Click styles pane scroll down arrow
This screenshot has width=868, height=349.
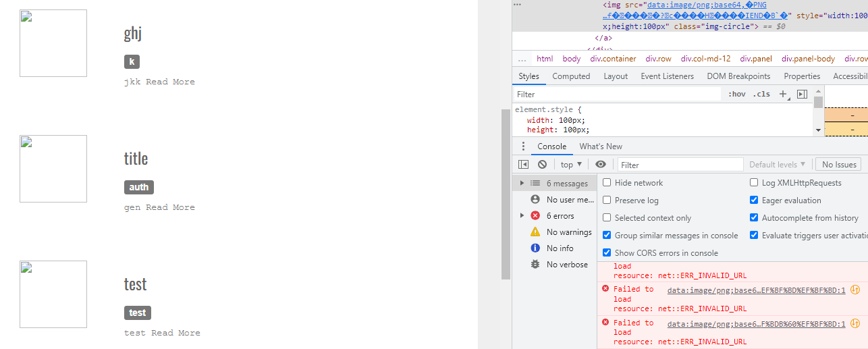[x=819, y=130]
